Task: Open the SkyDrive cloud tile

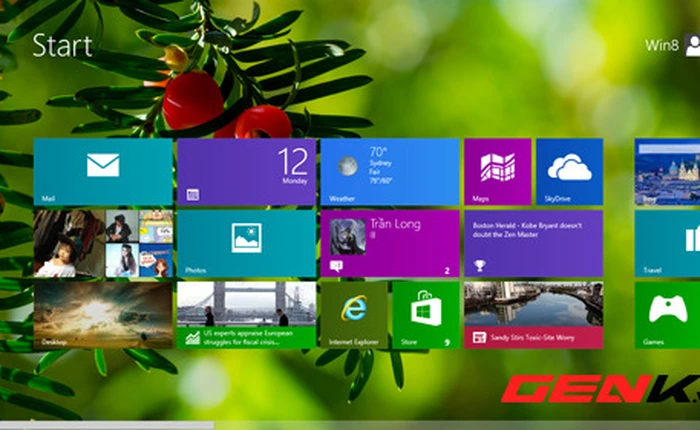Action: (x=570, y=172)
